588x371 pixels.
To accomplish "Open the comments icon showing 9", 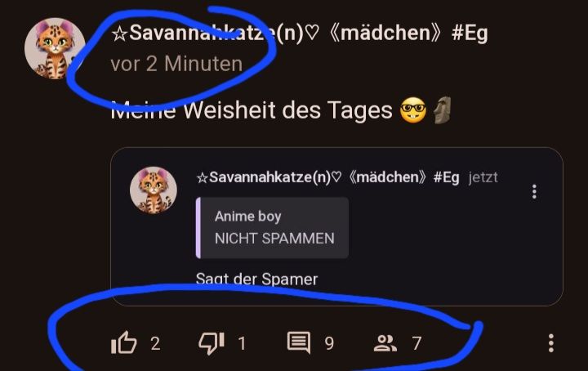I will tap(299, 342).
